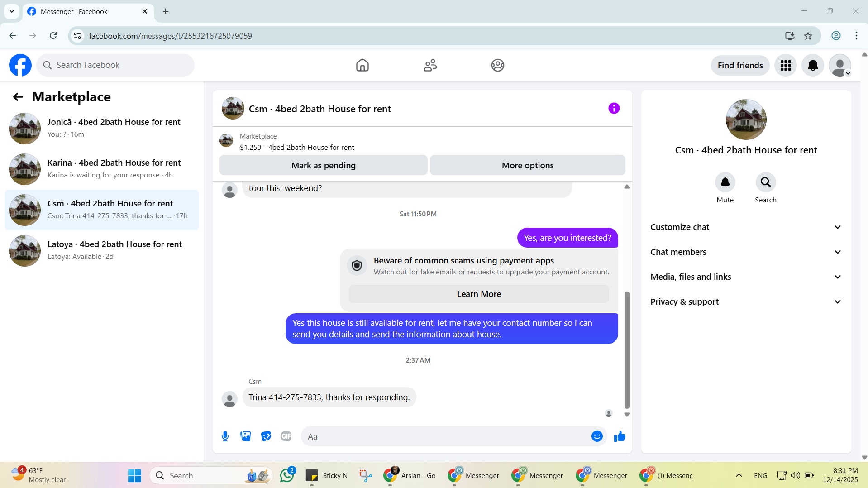This screenshot has height=488, width=868.
Task: Focus the Search Facebook field
Action: pos(115,65)
